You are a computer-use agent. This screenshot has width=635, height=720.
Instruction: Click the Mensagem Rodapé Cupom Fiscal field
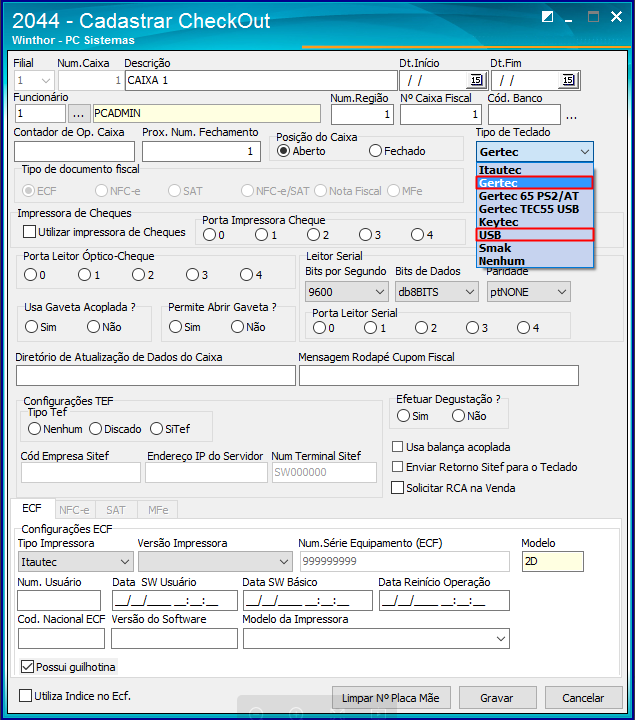438,376
